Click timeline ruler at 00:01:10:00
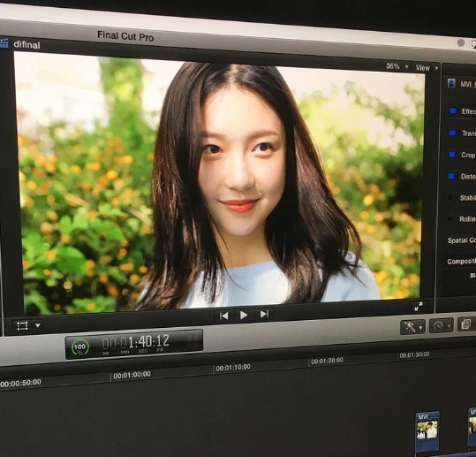The image size is (476, 457). [x=233, y=368]
